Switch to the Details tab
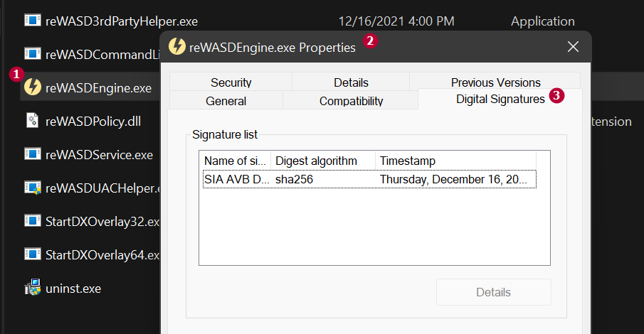Image resolution: width=644 pixels, height=334 pixels. click(x=351, y=82)
